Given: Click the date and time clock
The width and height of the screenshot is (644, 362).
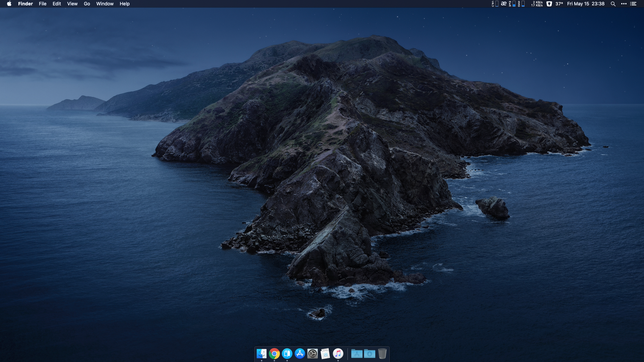Looking at the screenshot, I should [x=585, y=4].
